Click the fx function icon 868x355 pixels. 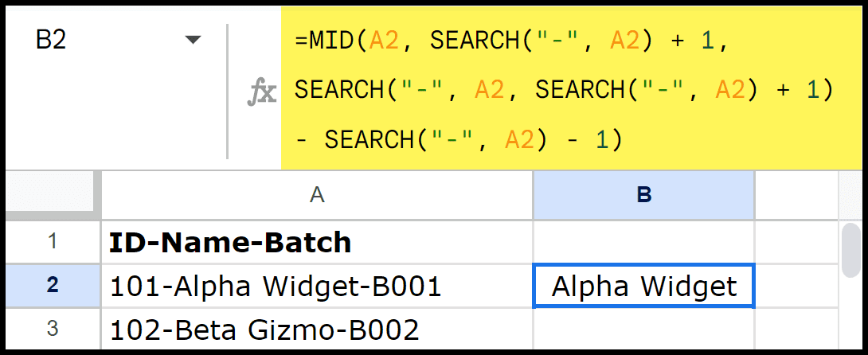point(261,93)
